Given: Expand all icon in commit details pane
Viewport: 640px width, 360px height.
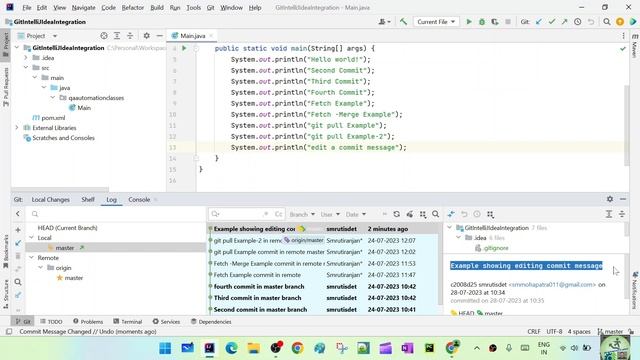Looking at the screenshot, I should pos(609,214).
